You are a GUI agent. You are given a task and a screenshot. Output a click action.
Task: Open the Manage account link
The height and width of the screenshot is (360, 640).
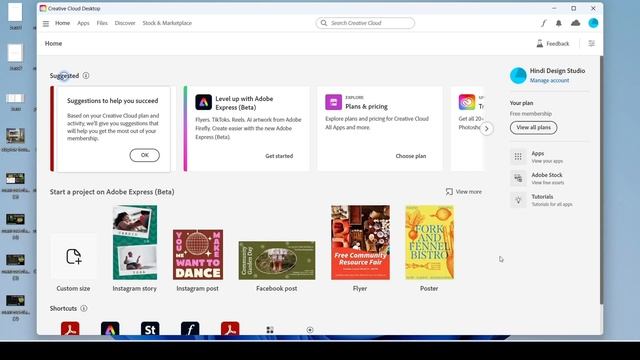tap(549, 80)
